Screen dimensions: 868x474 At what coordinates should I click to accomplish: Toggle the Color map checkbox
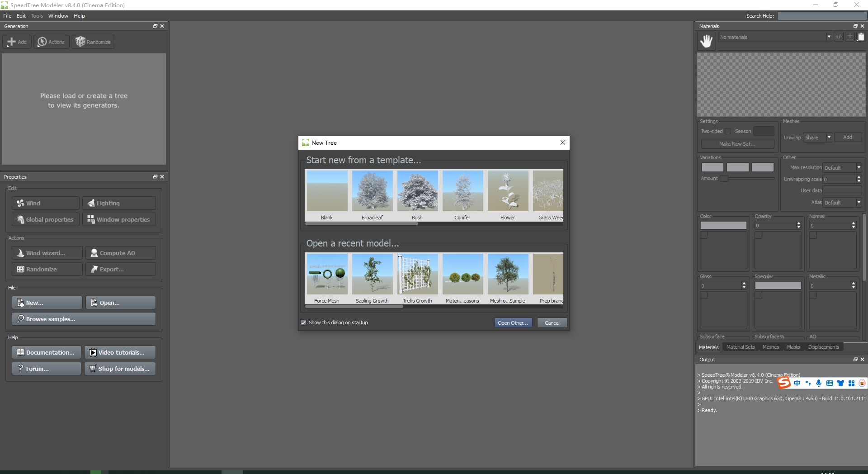click(704, 235)
